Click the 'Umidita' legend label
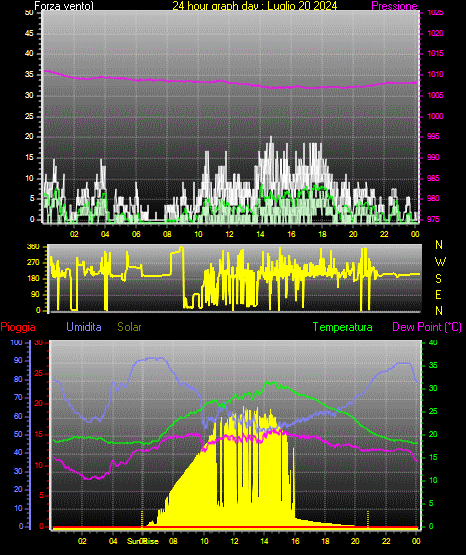This screenshot has height=555, width=466. pyautogui.click(x=84, y=327)
